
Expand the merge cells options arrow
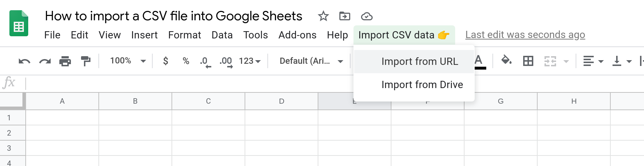point(566,61)
